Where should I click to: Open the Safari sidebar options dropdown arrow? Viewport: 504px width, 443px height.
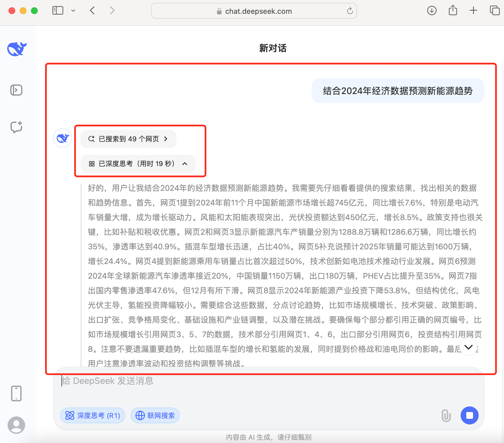pos(73,11)
